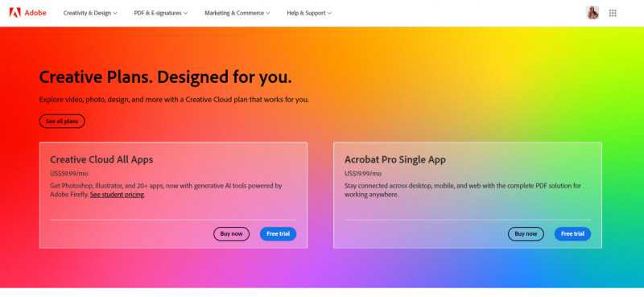Open the Help & Support menu

tap(309, 13)
